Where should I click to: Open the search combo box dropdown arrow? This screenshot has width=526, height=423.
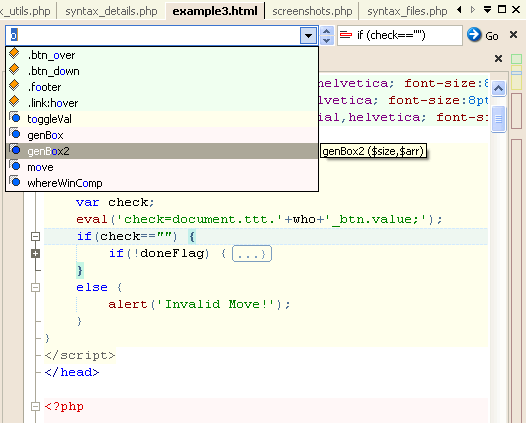pyautogui.click(x=308, y=35)
